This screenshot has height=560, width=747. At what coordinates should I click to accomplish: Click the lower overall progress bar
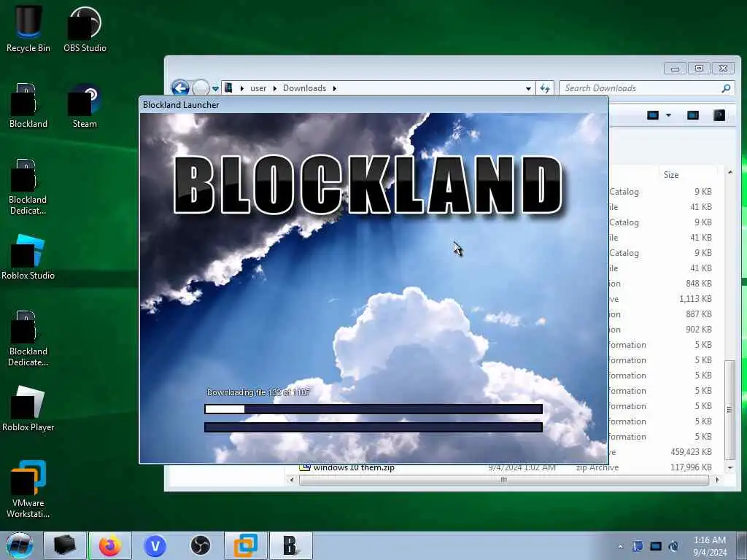point(373,427)
